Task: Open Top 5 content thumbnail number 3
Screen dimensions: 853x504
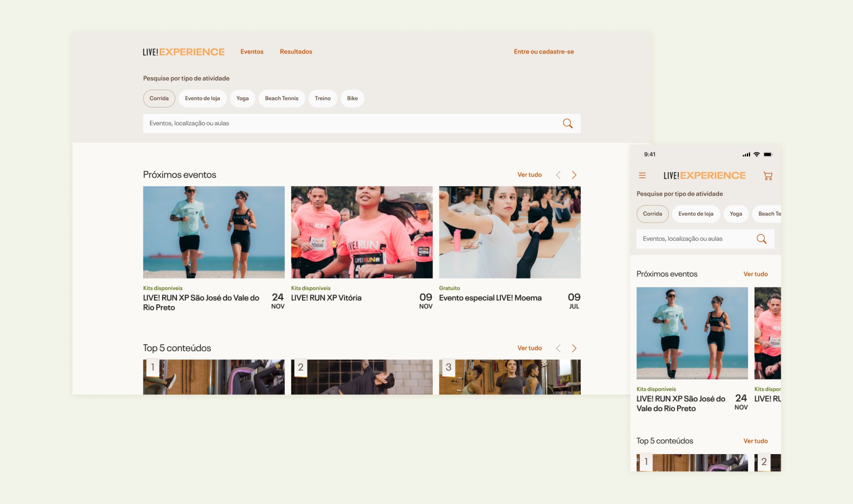Action: pyautogui.click(x=510, y=377)
